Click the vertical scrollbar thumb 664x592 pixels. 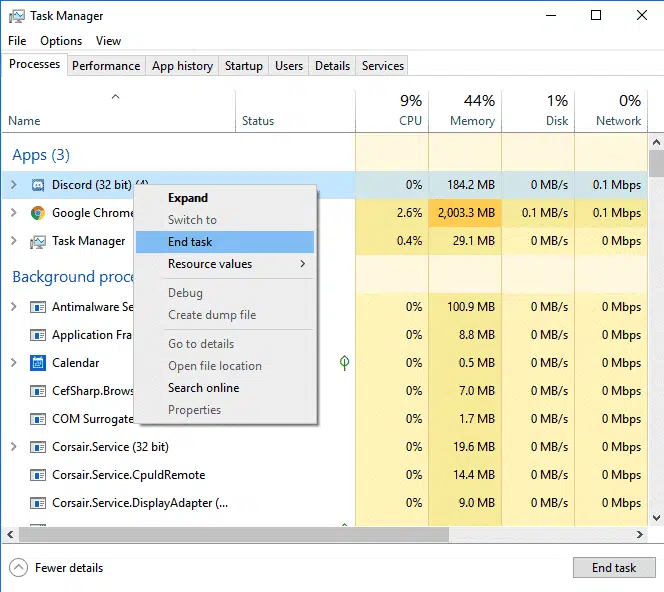pyautogui.click(x=656, y=163)
